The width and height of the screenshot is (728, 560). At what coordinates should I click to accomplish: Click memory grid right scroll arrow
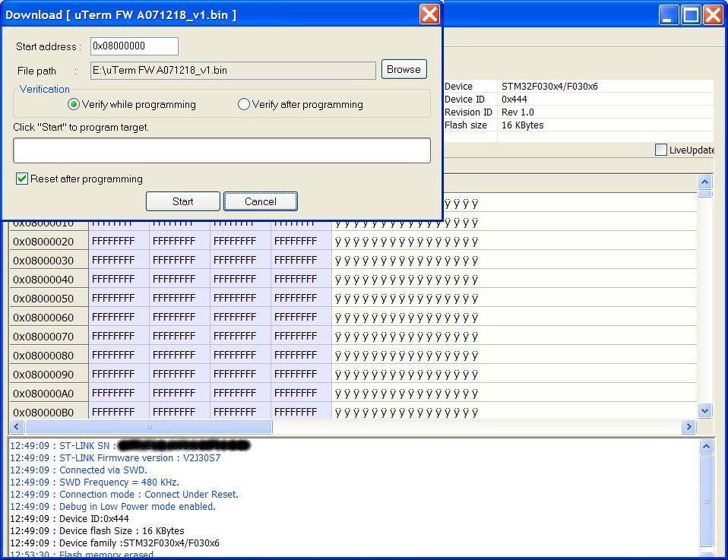coord(688,427)
